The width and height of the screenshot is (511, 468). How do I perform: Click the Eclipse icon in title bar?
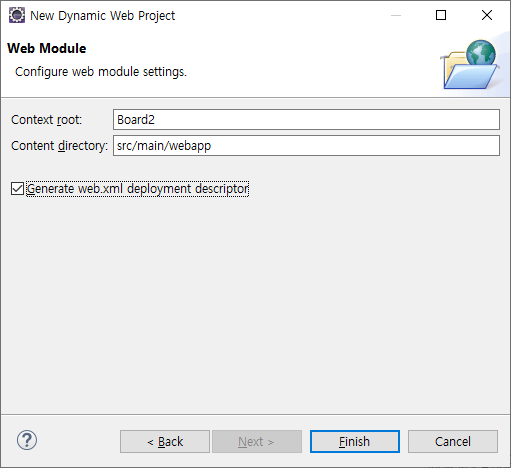point(17,15)
